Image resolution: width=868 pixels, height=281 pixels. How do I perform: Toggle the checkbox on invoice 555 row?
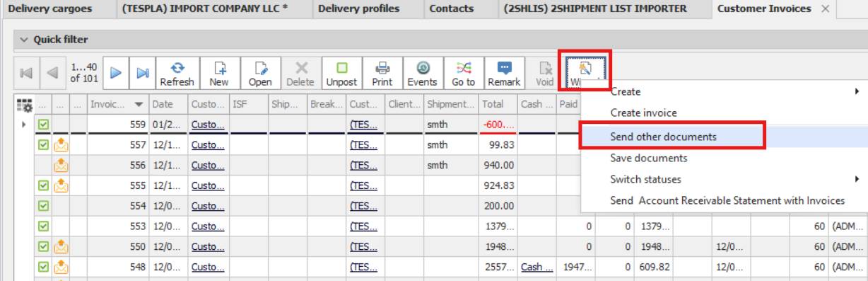pos(43,185)
